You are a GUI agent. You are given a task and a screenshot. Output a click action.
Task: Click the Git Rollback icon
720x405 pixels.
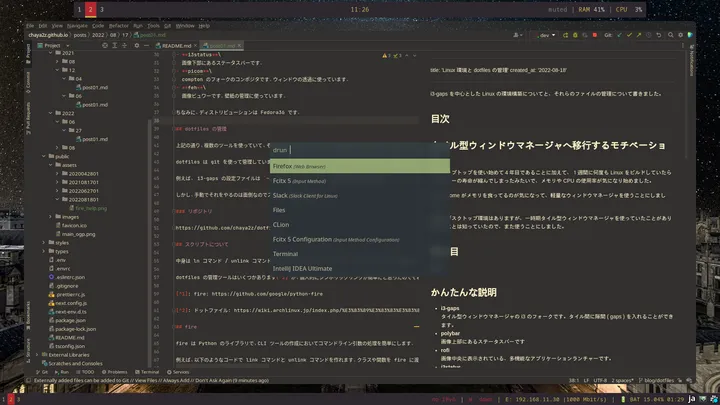(x=658, y=35)
